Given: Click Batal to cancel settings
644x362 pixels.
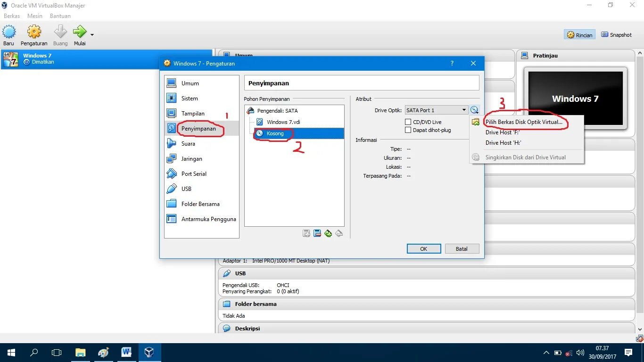Looking at the screenshot, I should coord(462,249).
